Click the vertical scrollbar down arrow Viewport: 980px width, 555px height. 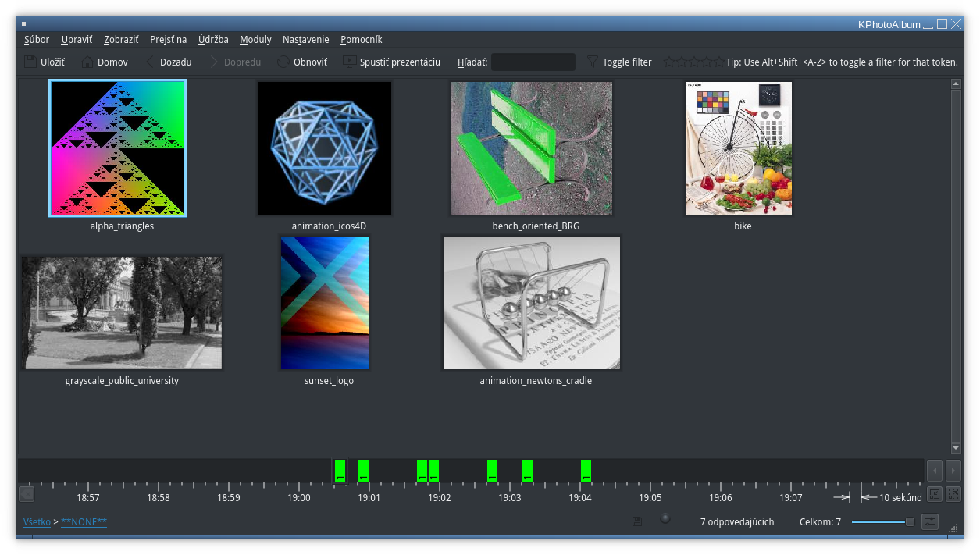tap(956, 448)
